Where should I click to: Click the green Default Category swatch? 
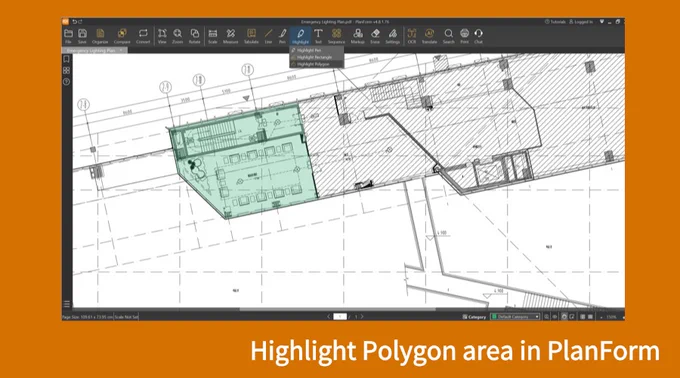(494, 317)
